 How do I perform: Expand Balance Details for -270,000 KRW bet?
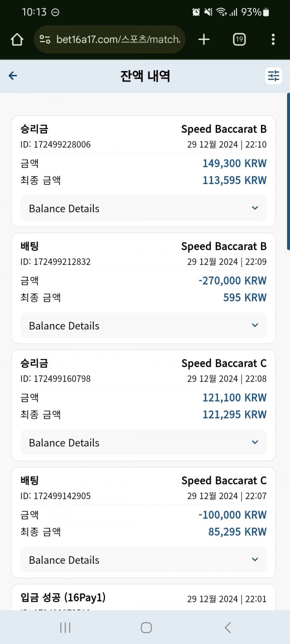tap(144, 326)
